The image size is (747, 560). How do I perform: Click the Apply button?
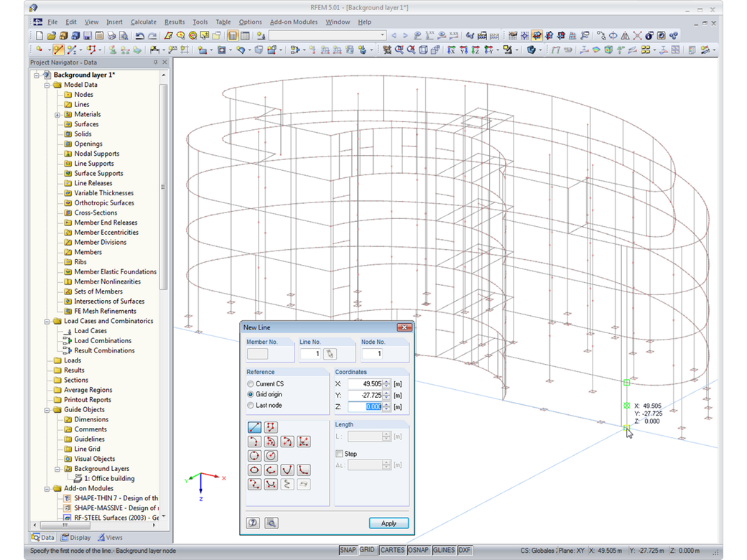pyautogui.click(x=389, y=523)
